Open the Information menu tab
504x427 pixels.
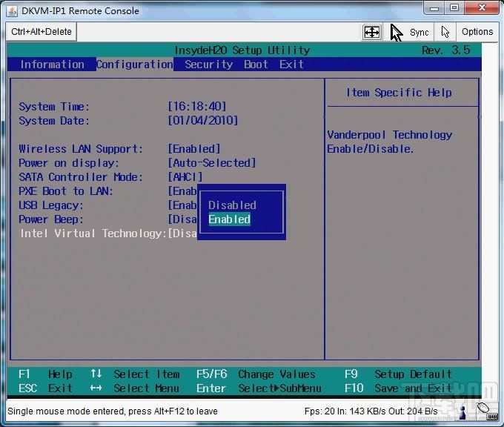coord(52,64)
